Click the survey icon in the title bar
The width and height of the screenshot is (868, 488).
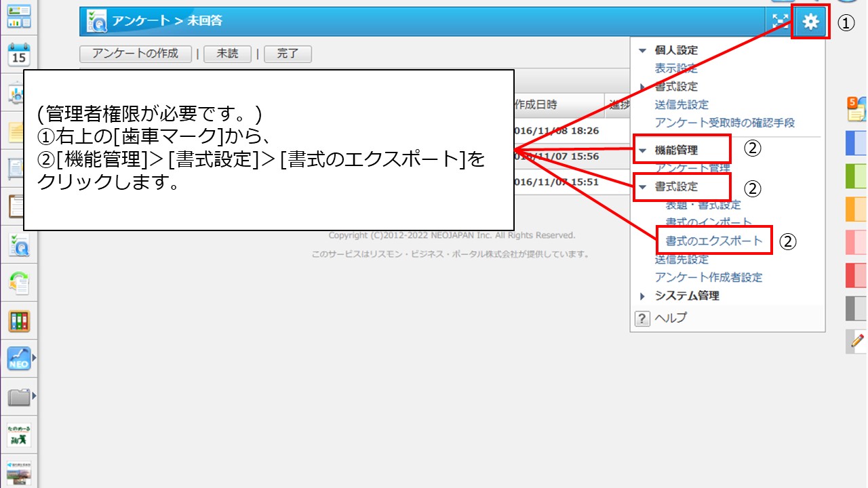point(96,22)
